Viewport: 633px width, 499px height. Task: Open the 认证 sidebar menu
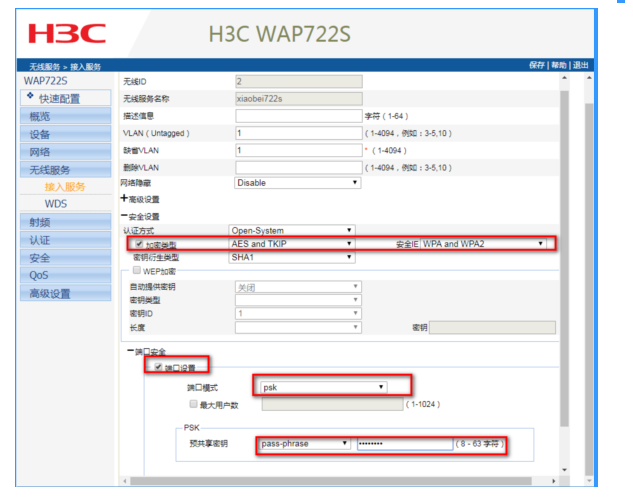pyautogui.click(x=66, y=240)
